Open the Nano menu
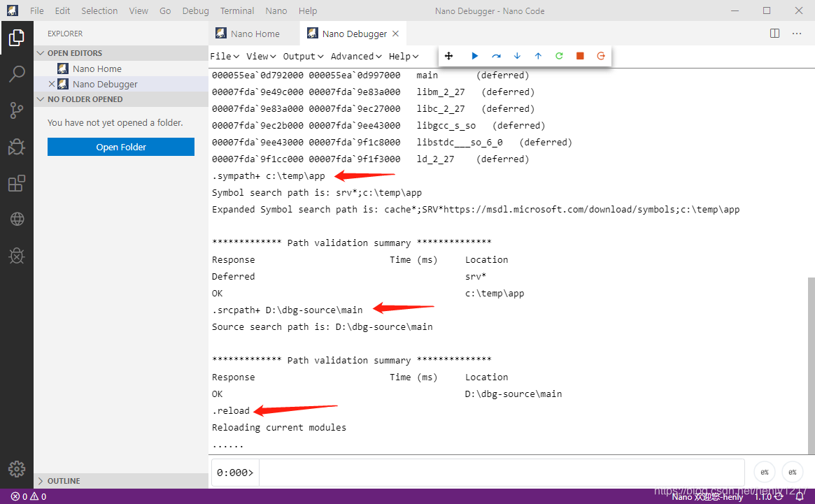The height and width of the screenshot is (504, 815). point(276,11)
